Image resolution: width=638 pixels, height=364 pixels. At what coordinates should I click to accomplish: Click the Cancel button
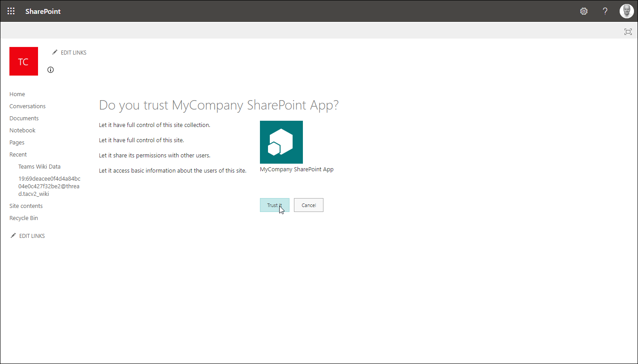[x=309, y=205]
